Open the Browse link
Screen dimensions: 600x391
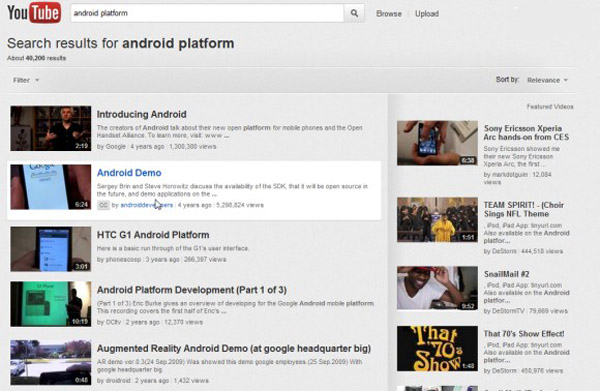pyautogui.click(x=389, y=14)
